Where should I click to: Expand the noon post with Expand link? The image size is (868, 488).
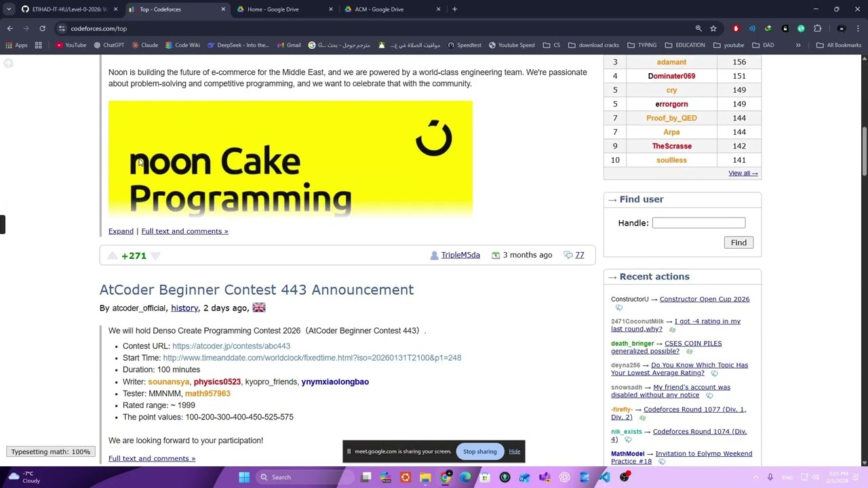point(121,231)
